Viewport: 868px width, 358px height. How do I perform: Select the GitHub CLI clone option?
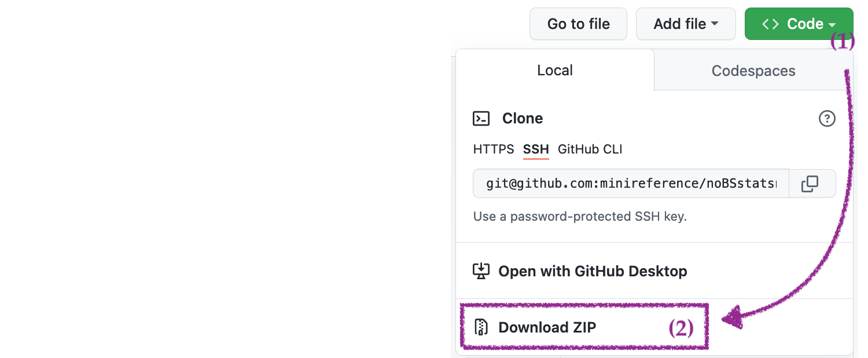point(590,149)
